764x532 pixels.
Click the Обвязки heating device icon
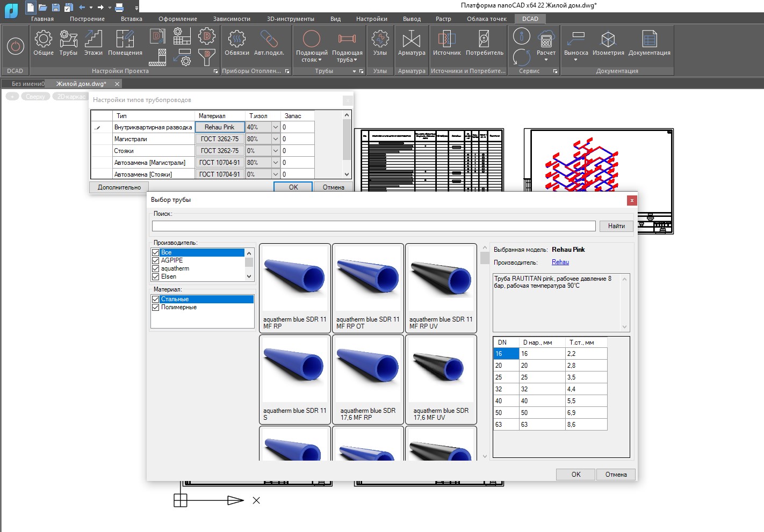click(236, 42)
